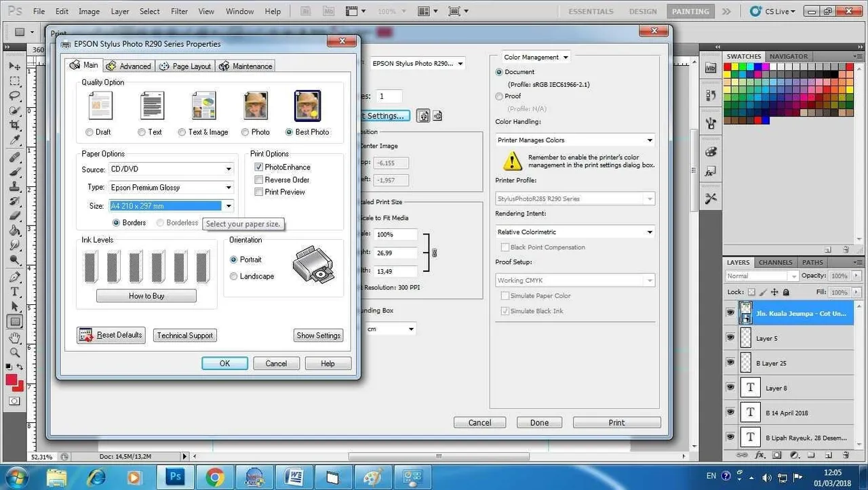The height and width of the screenshot is (490, 868).
Task: Open Microsoft Word from the taskbar
Action: tap(294, 476)
